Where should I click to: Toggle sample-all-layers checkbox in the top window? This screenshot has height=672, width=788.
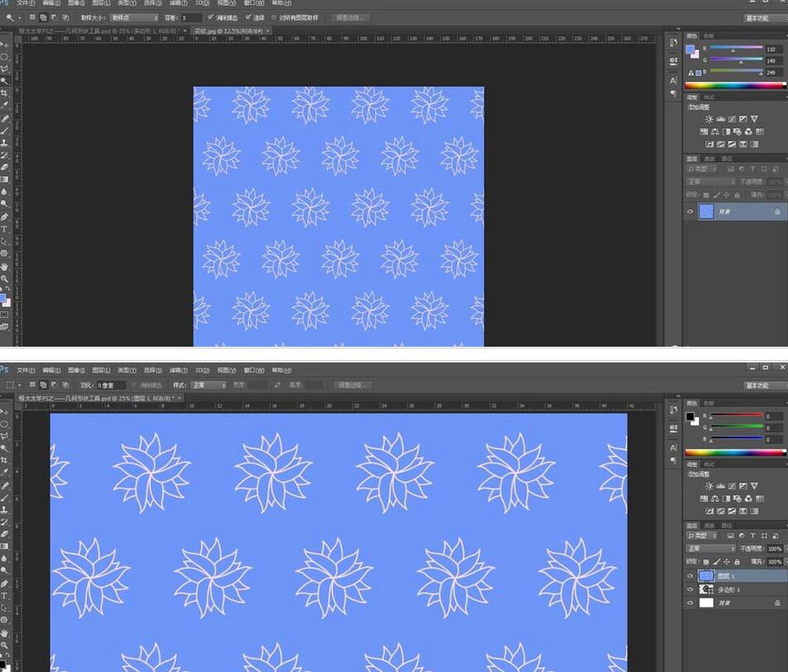point(274,17)
